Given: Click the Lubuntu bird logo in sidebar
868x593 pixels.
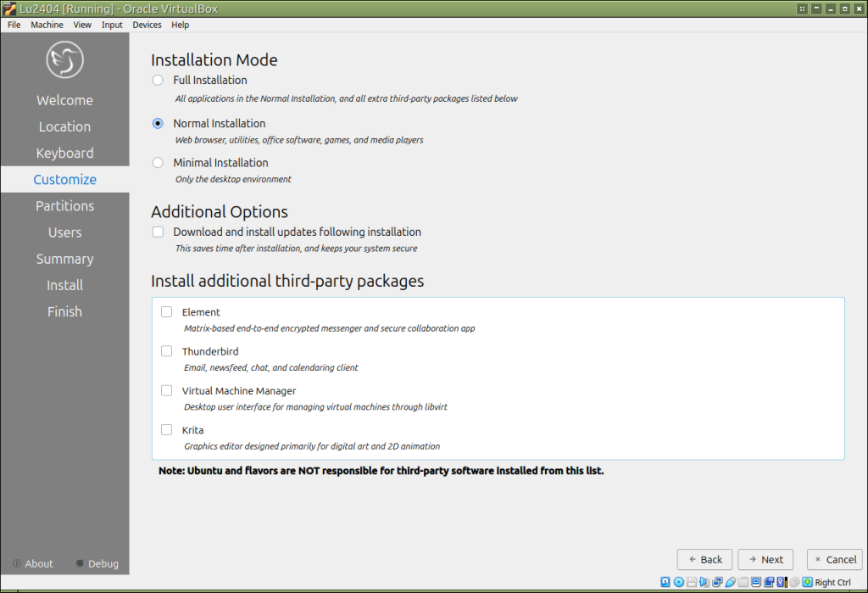Looking at the screenshot, I should (64, 61).
